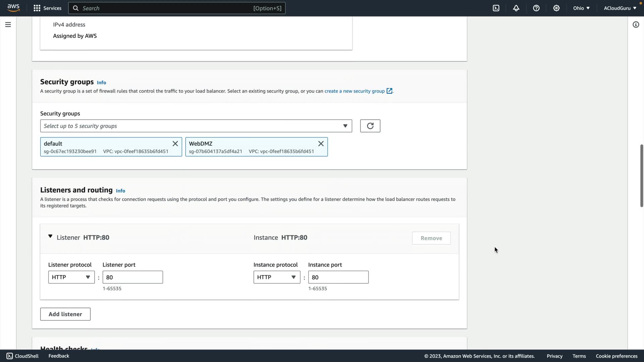Open the security groups selection dropdown
This screenshot has height=362, width=644.
[196, 126]
